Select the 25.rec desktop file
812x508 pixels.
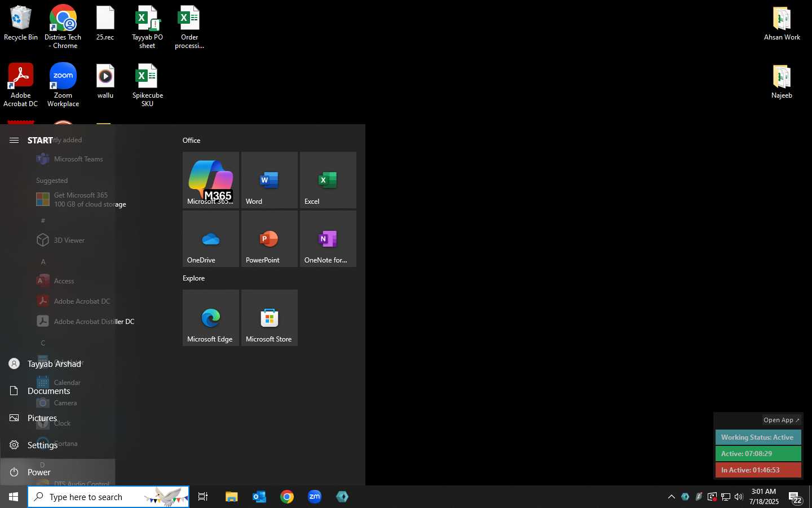pos(105,24)
